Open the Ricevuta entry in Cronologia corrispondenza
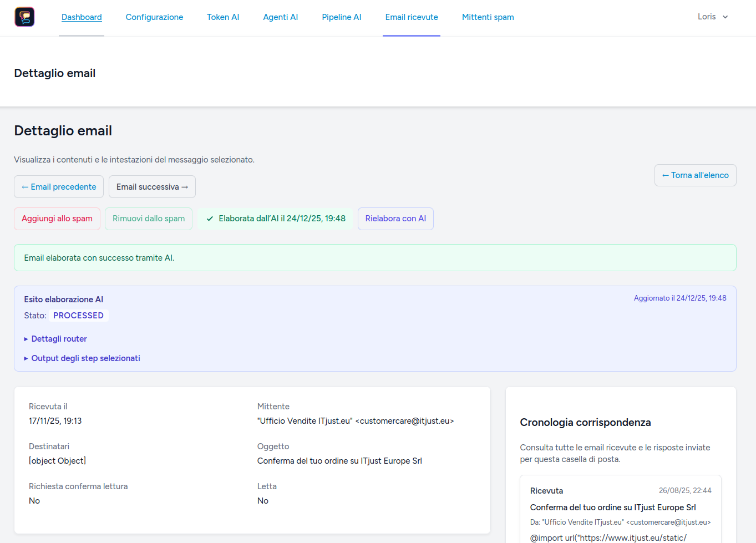 620,508
